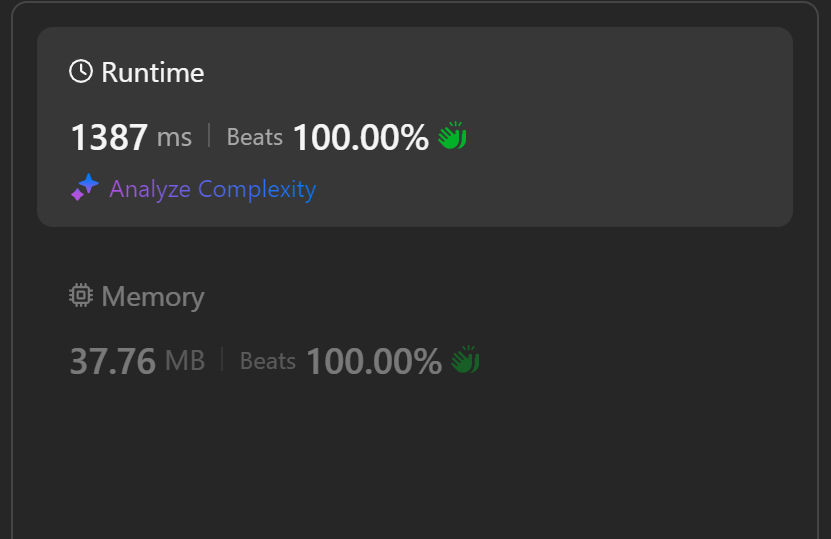
Task: Click the clock icon beside Runtime
Action: click(80, 72)
